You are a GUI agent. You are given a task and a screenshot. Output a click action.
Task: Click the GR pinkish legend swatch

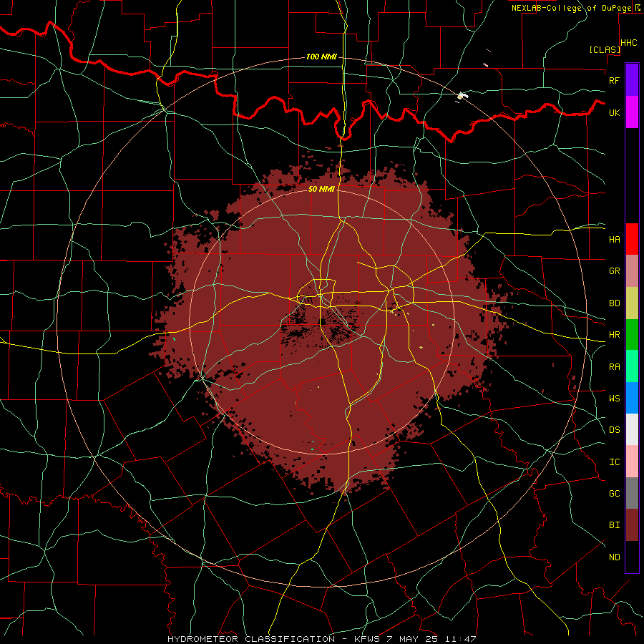click(x=632, y=271)
